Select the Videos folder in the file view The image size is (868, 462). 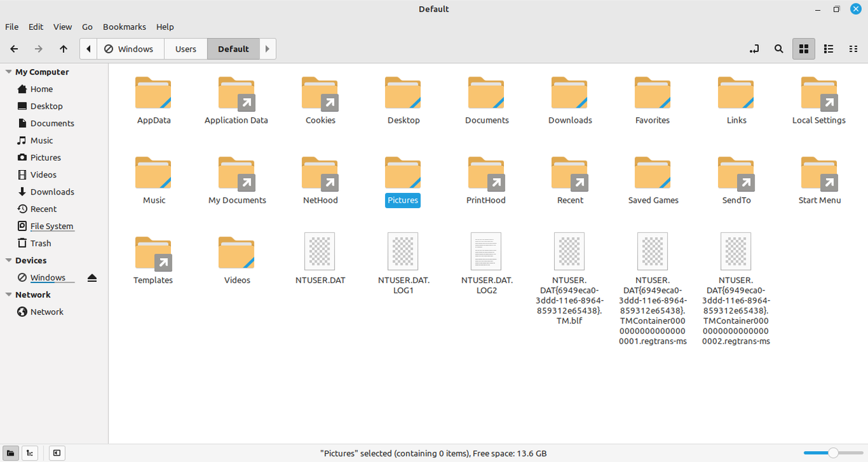pyautogui.click(x=237, y=260)
